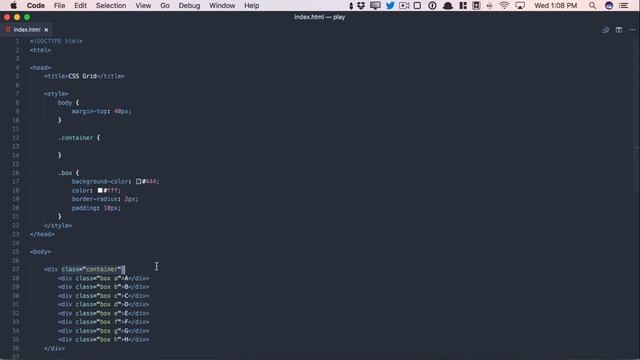Click the #444 background color swatch
This screenshot has height=360, width=640.
click(x=138, y=182)
